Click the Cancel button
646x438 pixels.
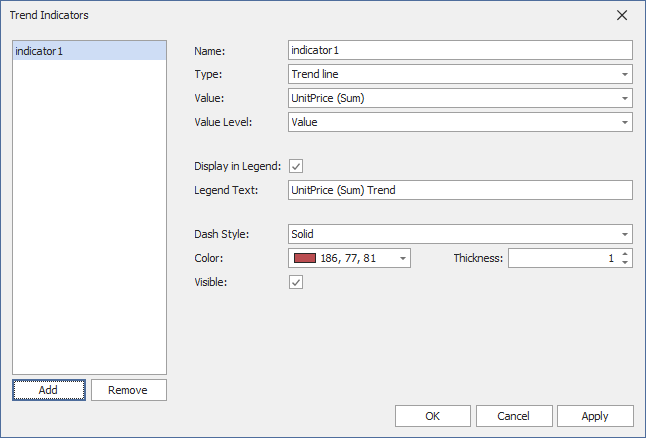click(514, 415)
